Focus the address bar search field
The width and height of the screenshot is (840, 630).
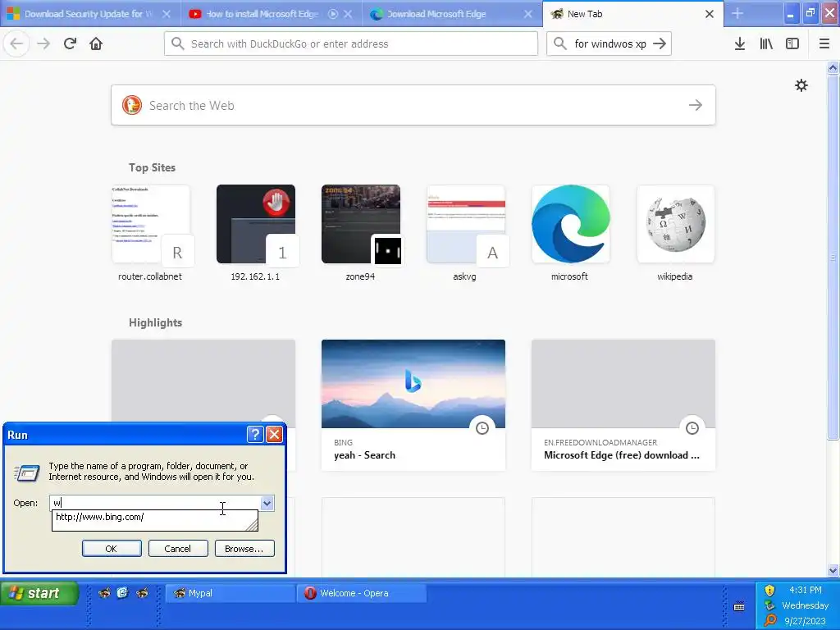[x=351, y=43]
